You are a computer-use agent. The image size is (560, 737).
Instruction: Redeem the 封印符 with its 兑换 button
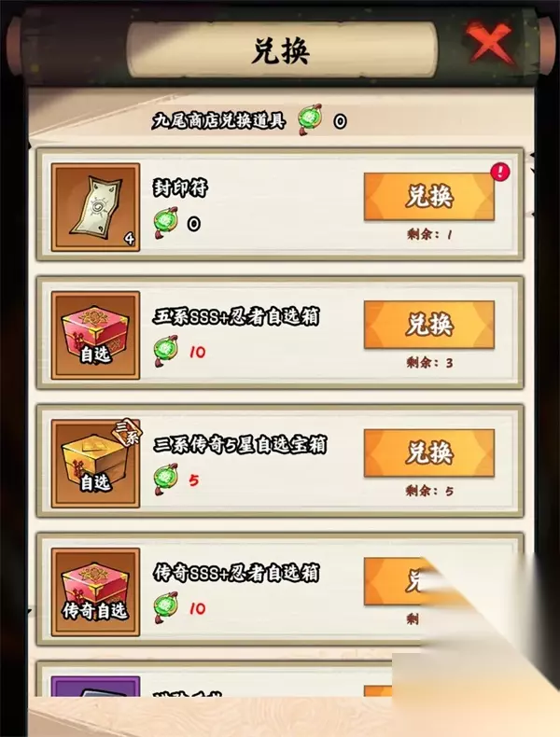(429, 197)
